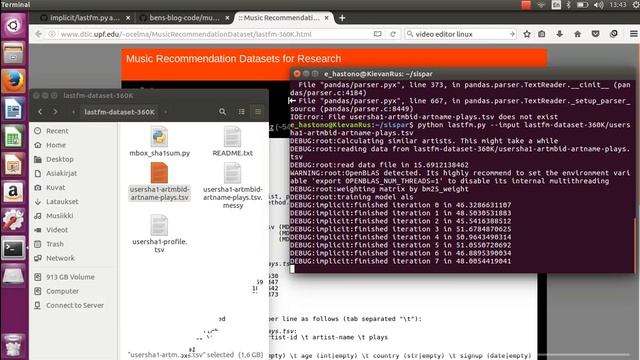Open the Firefox hamburger menu
This screenshot has width=640, height=360.
click(x=633, y=34)
